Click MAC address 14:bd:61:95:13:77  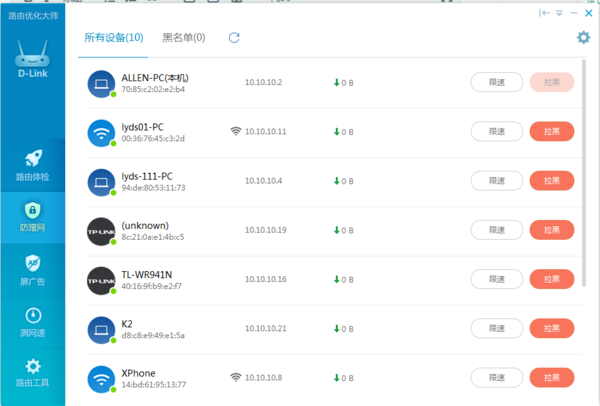(153, 385)
